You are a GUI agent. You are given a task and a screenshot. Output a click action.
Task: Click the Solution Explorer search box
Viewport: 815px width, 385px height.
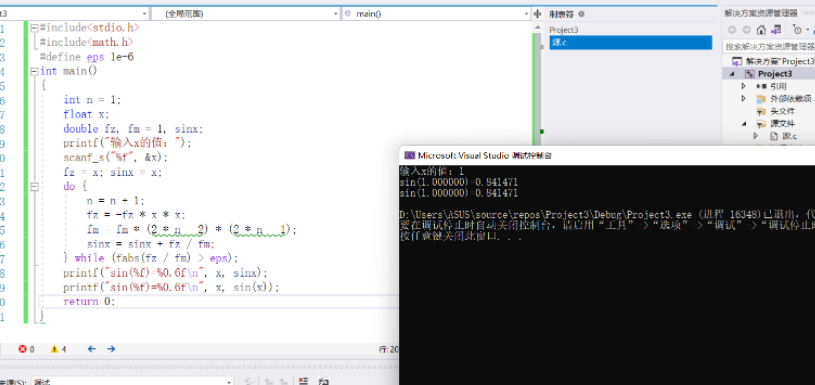point(769,46)
